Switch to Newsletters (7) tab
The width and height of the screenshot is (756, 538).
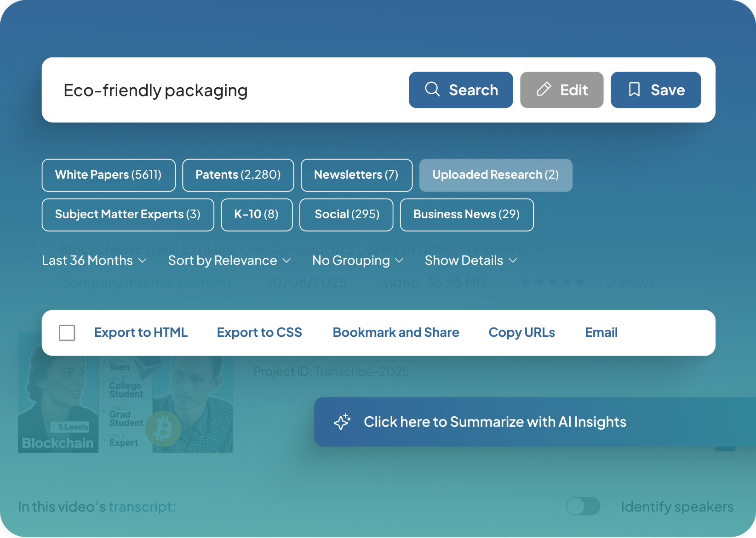pyautogui.click(x=356, y=175)
